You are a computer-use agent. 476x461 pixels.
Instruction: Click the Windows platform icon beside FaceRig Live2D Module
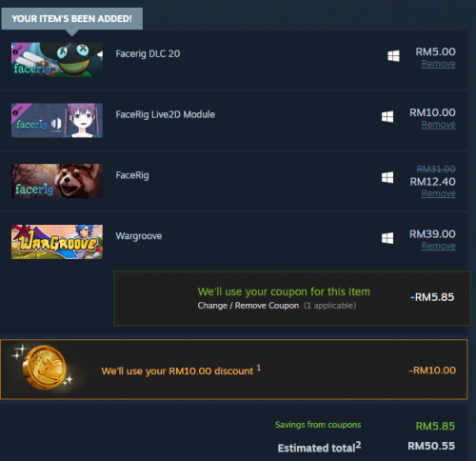(x=387, y=117)
